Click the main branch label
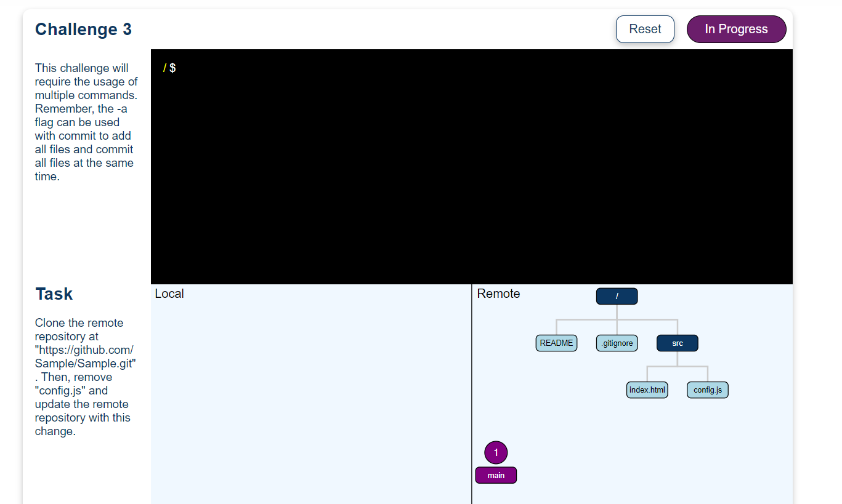Viewport: 842px width, 504px height. (496, 474)
